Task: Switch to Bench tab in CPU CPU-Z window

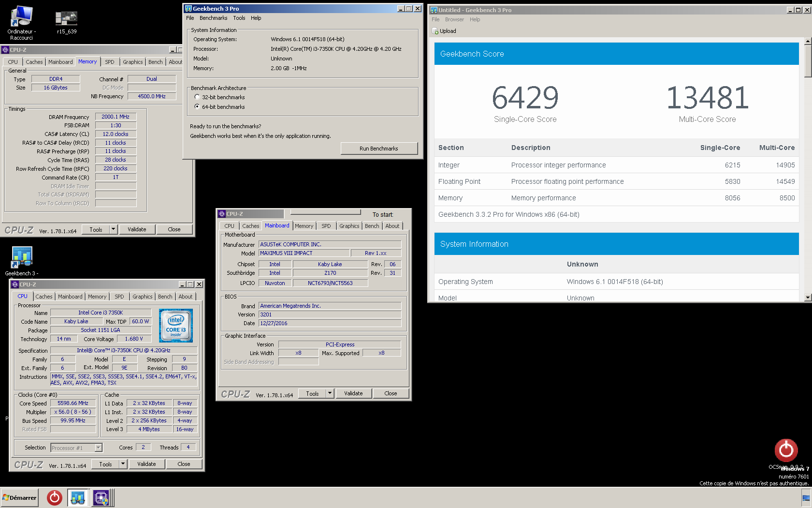Action: click(165, 297)
